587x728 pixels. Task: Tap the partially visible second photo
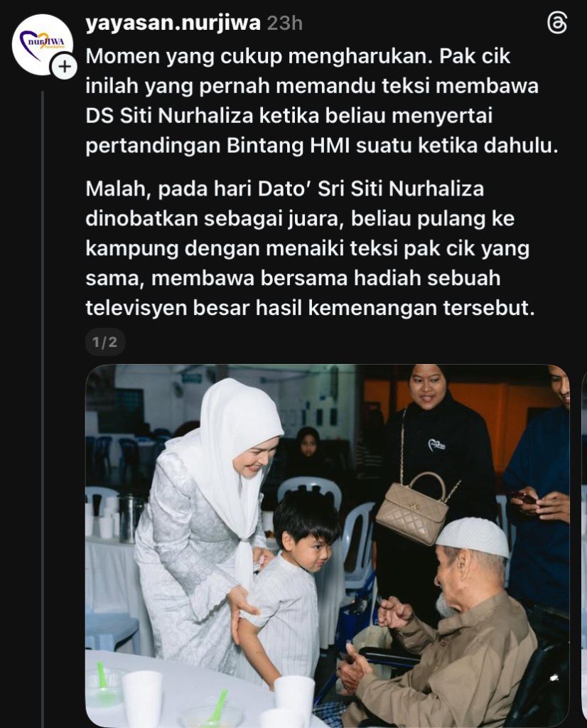[x=584, y=546]
